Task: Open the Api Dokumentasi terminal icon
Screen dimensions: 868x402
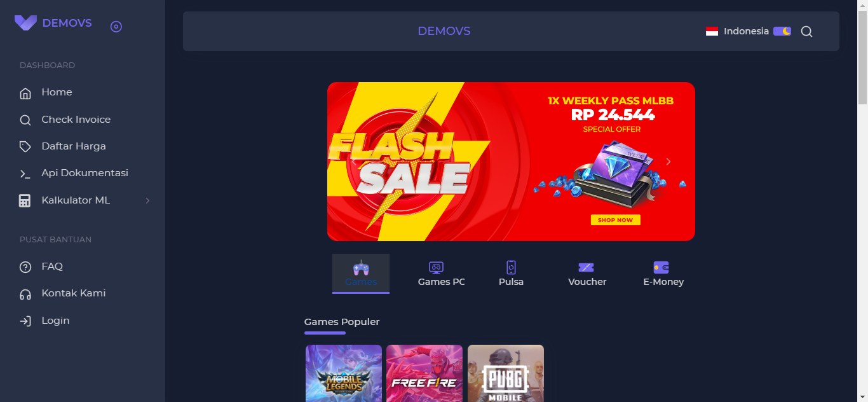Action: click(25, 174)
